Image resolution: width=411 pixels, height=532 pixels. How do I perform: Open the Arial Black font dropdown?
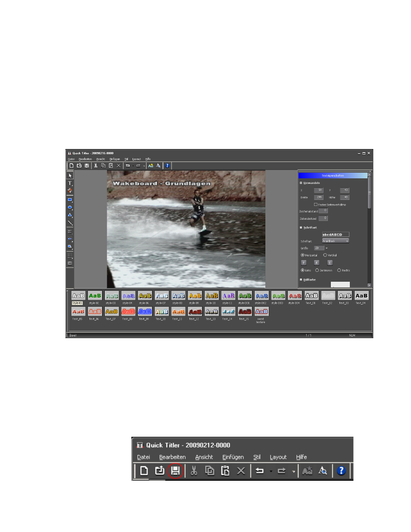(x=336, y=241)
